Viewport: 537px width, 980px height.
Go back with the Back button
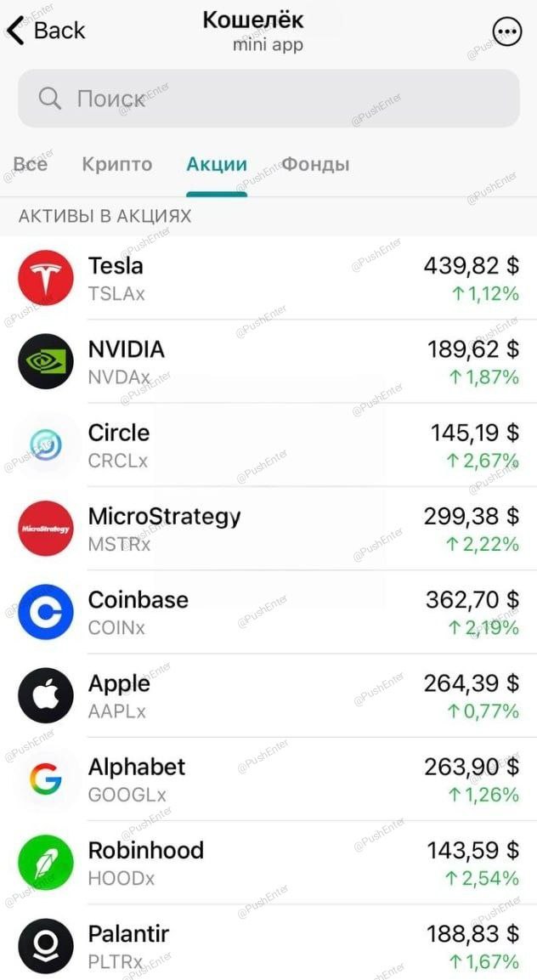coord(46,31)
